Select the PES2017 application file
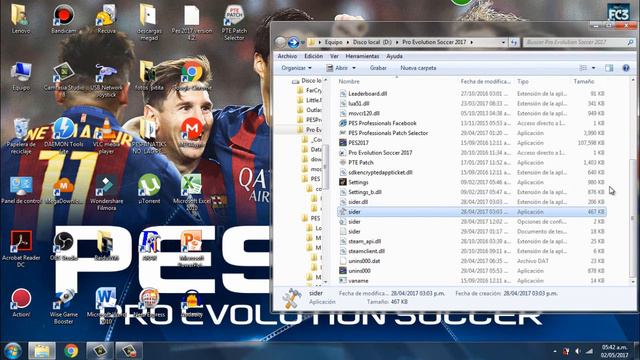 tap(358, 143)
